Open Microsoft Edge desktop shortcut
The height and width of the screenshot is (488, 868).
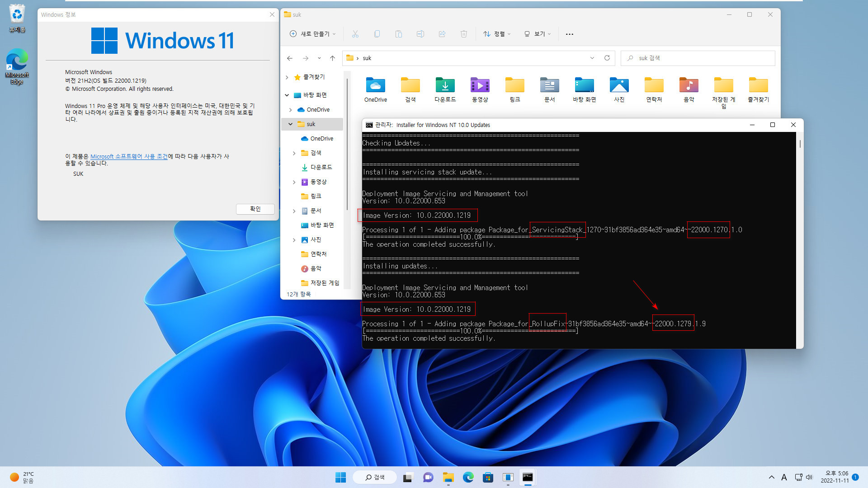(x=17, y=66)
